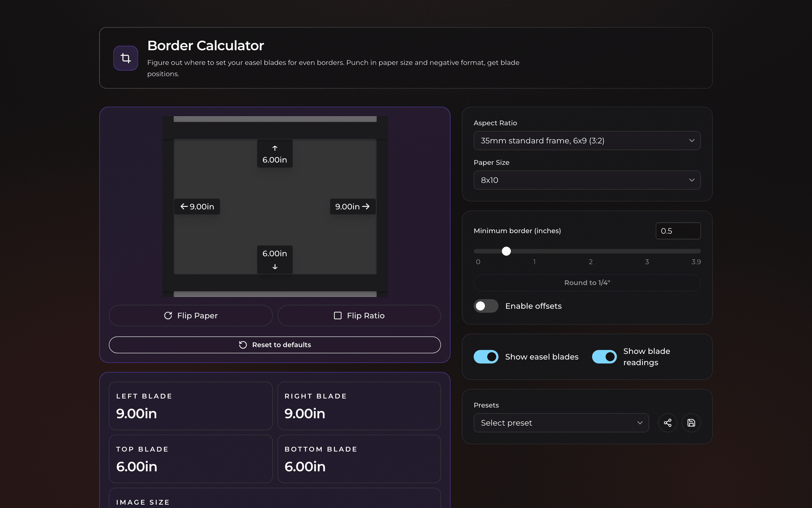Open the Aspect Ratio dropdown
Viewport: 812px width, 508px height.
point(587,141)
